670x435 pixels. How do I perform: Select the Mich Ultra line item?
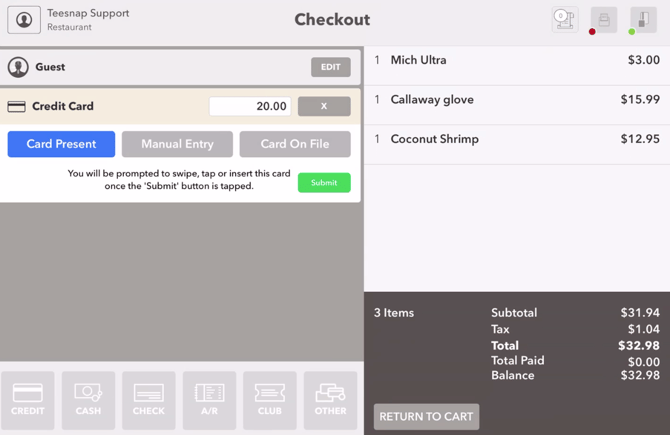517,66
